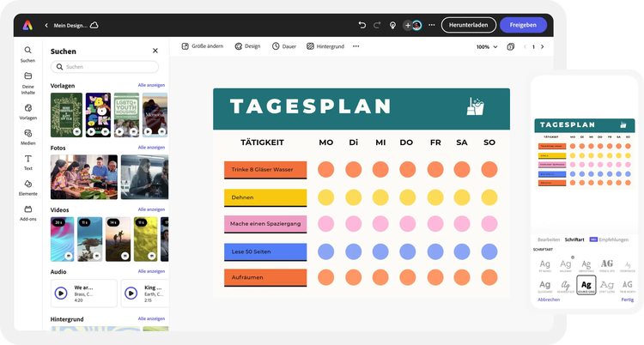
Task: Choose the PT Mono font sample
Action: (x=544, y=266)
